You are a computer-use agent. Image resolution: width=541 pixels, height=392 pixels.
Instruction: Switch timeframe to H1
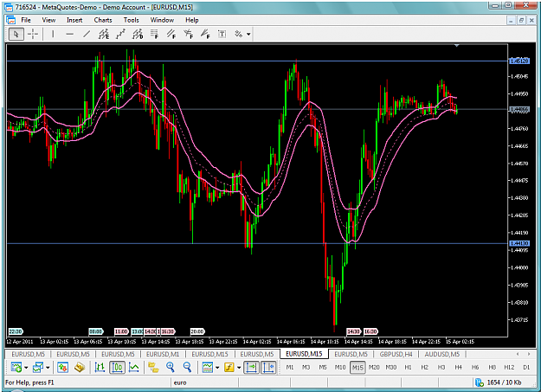[408, 367]
